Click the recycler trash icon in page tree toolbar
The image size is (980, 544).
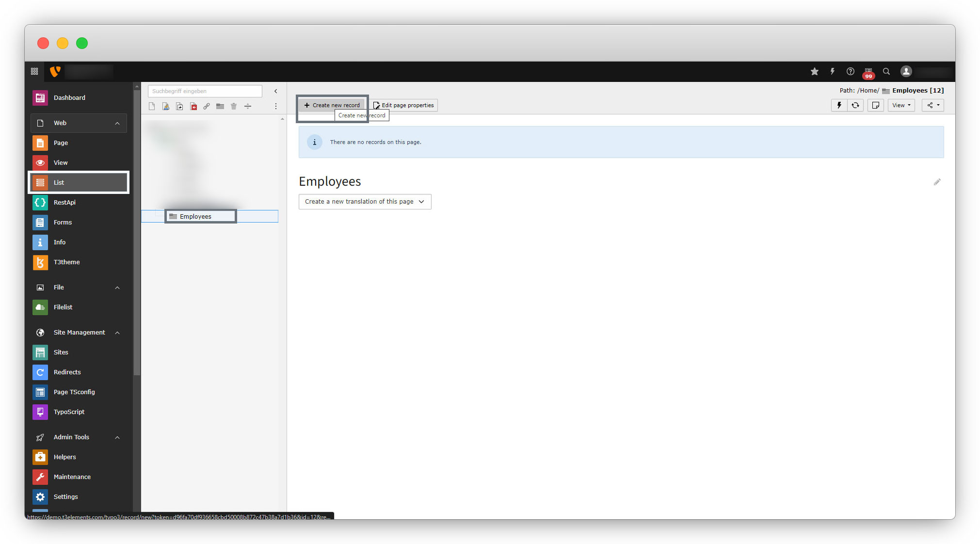click(x=234, y=106)
